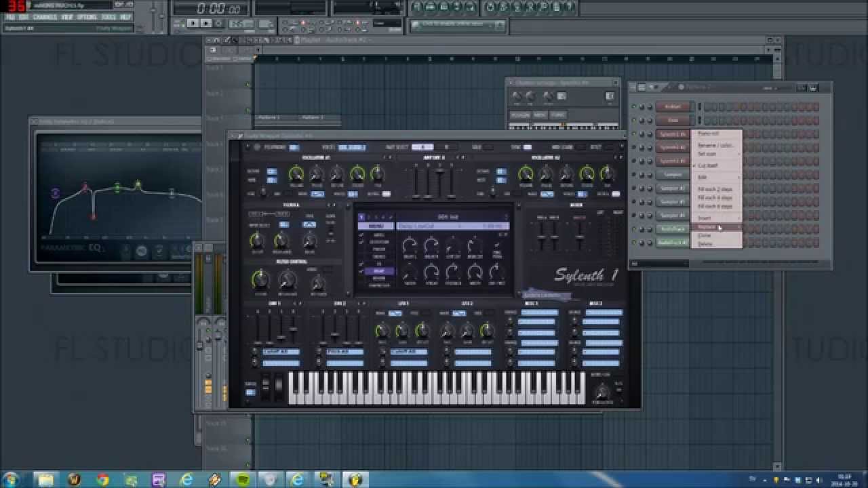The width and height of the screenshot is (868, 488).
Task: Click Oscillator A2 Volume knob in Sylenth1
Action: 526,174
